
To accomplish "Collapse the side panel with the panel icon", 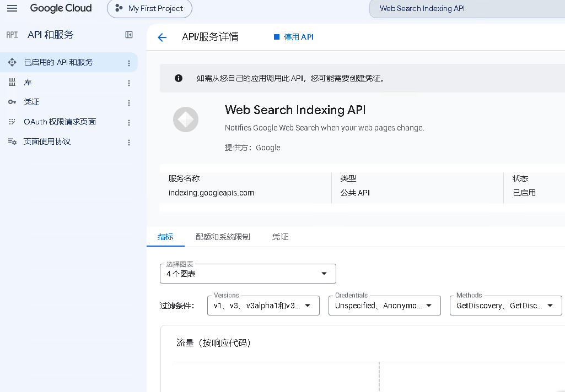I will pyautogui.click(x=129, y=35).
